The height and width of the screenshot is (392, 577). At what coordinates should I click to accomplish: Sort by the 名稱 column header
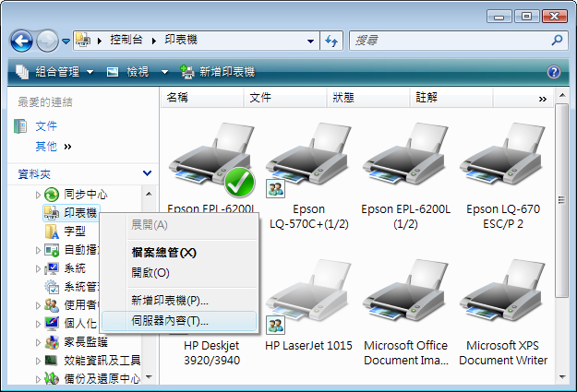(202, 98)
